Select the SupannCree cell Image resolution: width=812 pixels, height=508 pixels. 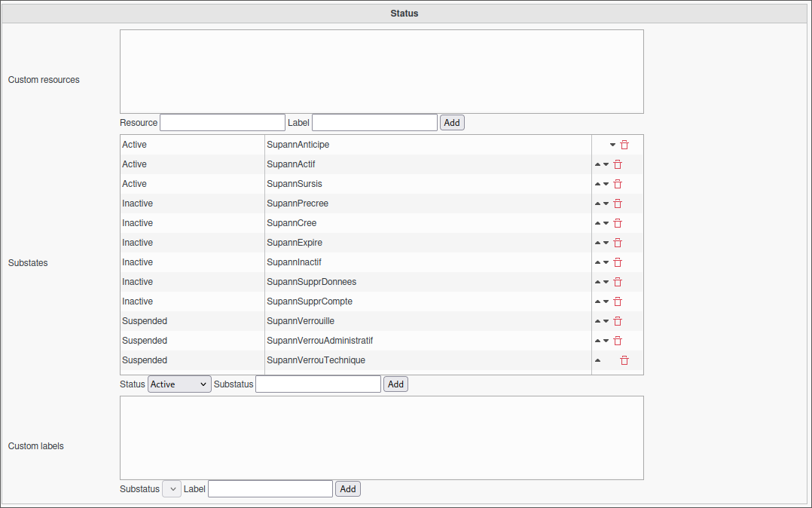(428, 223)
